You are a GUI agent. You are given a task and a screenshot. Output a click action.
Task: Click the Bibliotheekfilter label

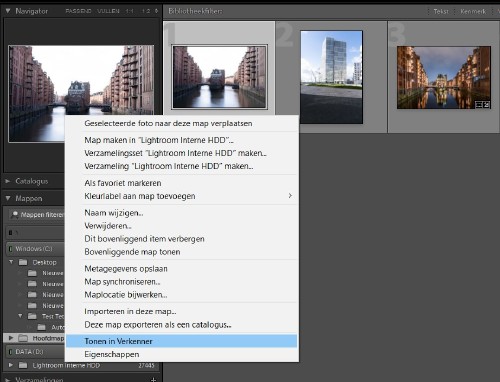point(195,11)
